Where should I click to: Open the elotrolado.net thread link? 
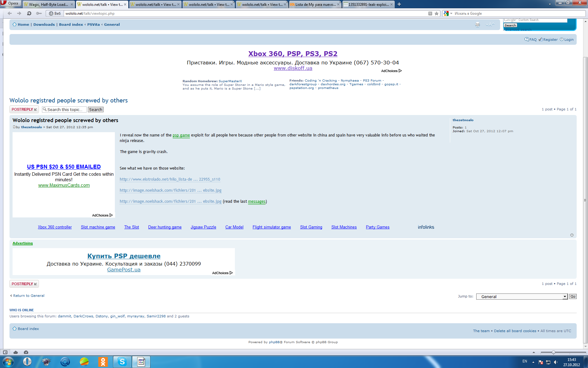(x=170, y=179)
